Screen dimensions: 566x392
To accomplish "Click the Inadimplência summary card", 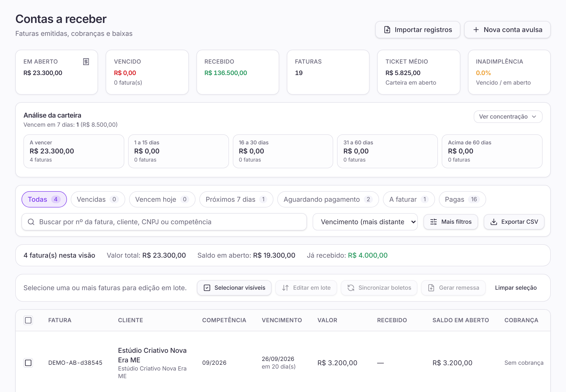I will [509, 72].
